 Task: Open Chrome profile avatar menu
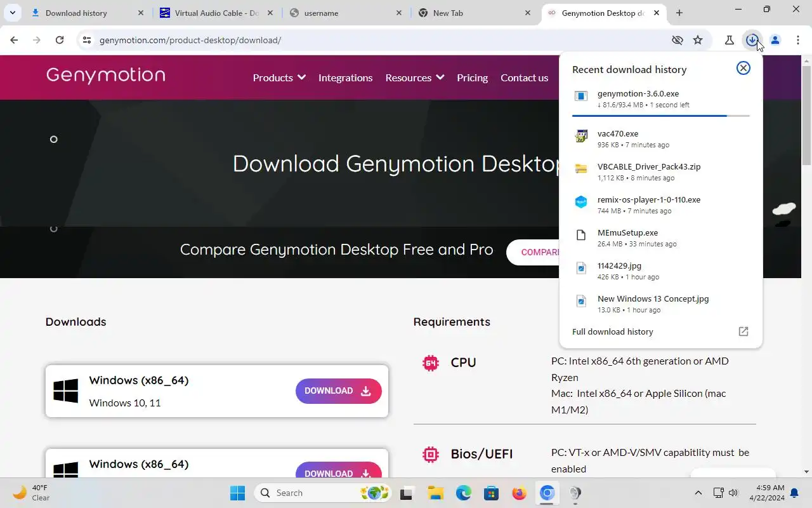(x=775, y=40)
